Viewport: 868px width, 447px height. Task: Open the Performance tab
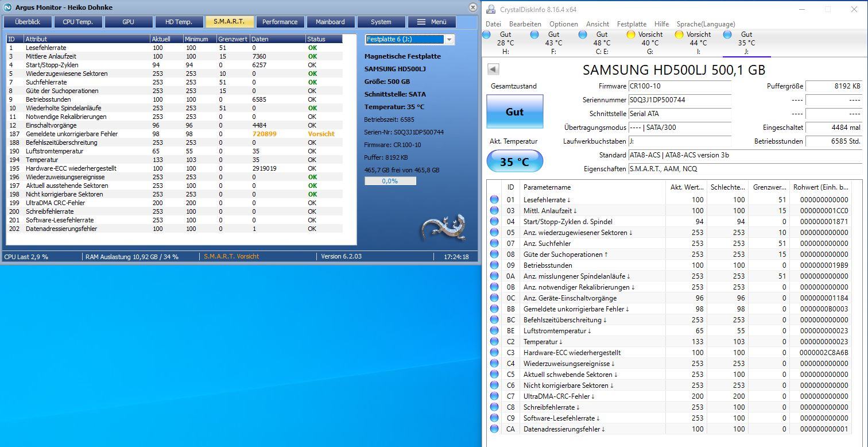click(x=280, y=22)
